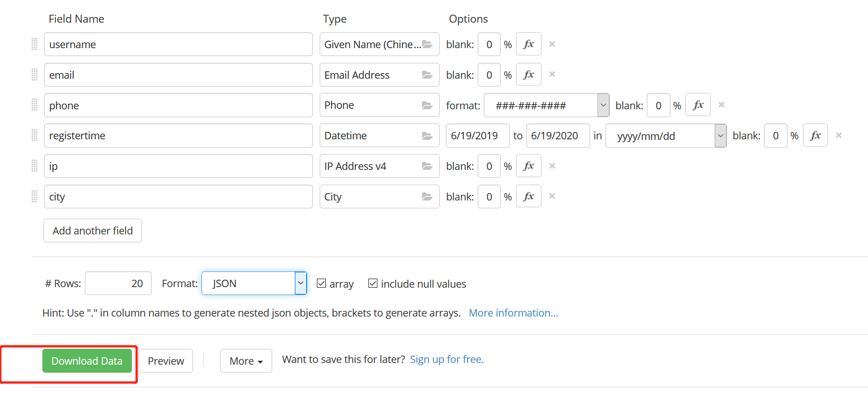
Task: Click the Preview button
Action: point(166,361)
